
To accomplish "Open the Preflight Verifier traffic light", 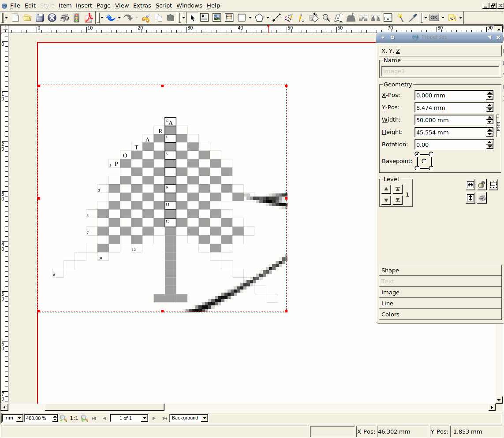I will [x=77, y=18].
